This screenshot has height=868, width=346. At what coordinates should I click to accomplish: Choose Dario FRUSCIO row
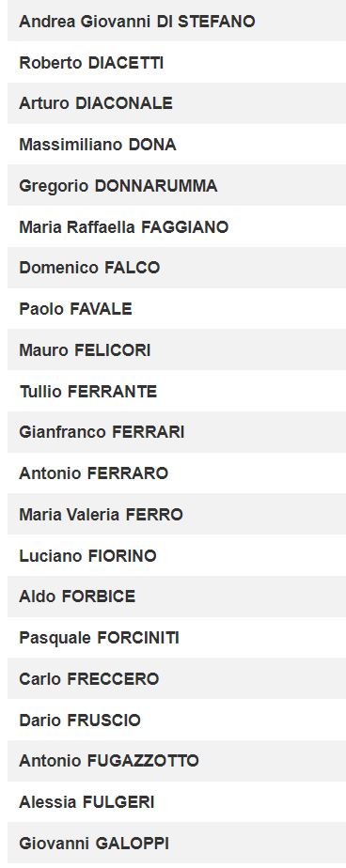(x=177, y=720)
